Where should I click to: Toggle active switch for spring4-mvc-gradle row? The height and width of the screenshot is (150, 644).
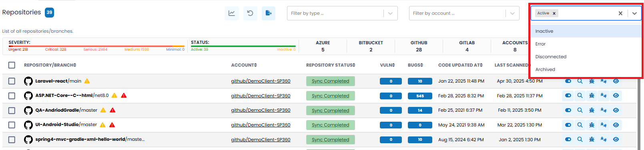point(568,140)
